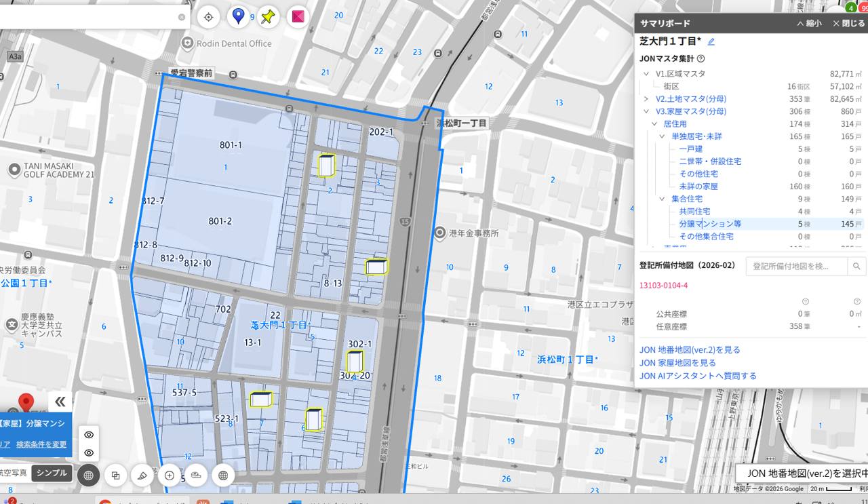Expand the V2.土地マスタ(分母) tree node
868x504 pixels.
tap(646, 99)
